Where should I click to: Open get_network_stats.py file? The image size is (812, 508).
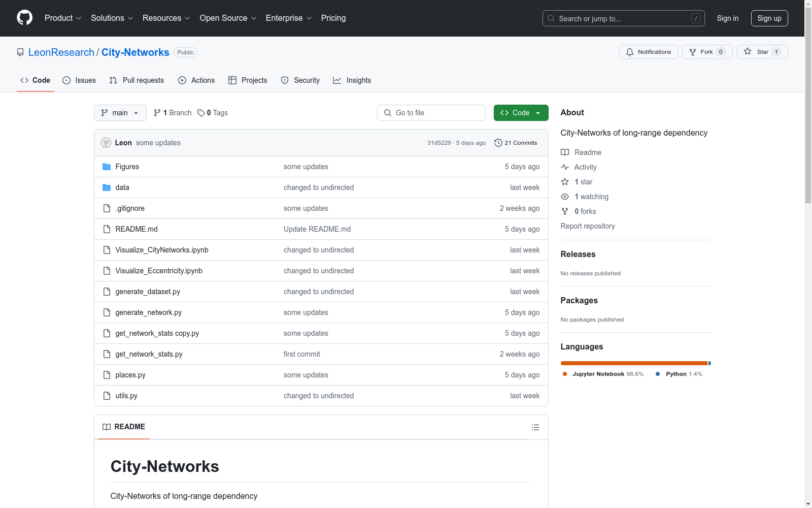[x=149, y=354]
